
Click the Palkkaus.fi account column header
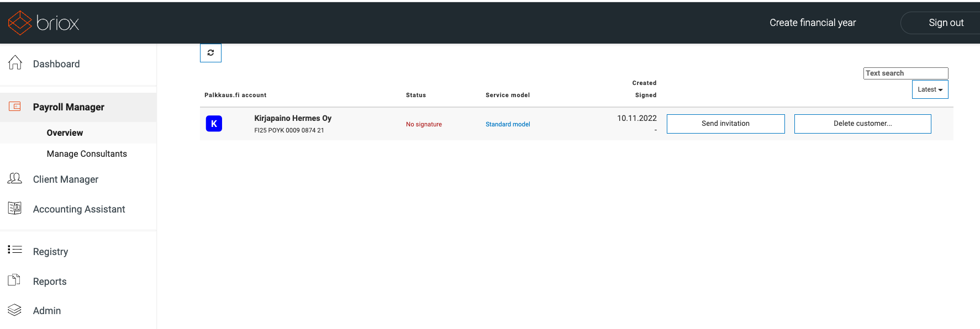[x=235, y=95]
